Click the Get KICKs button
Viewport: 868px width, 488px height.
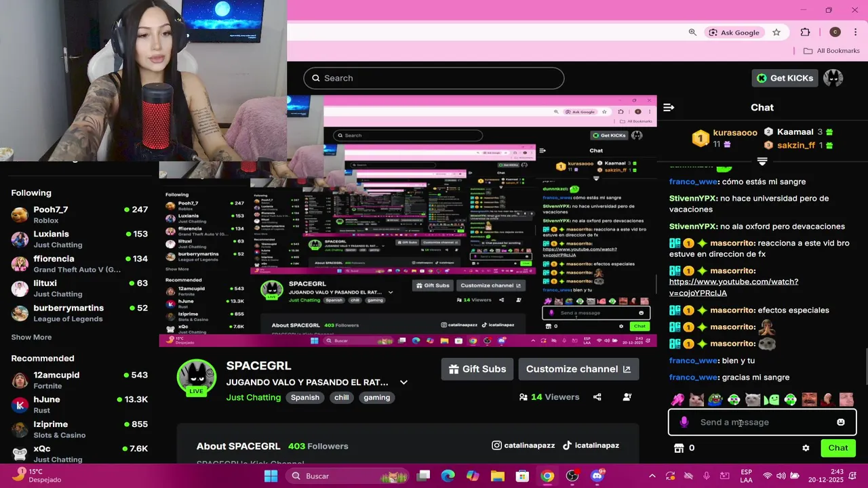[785, 78]
